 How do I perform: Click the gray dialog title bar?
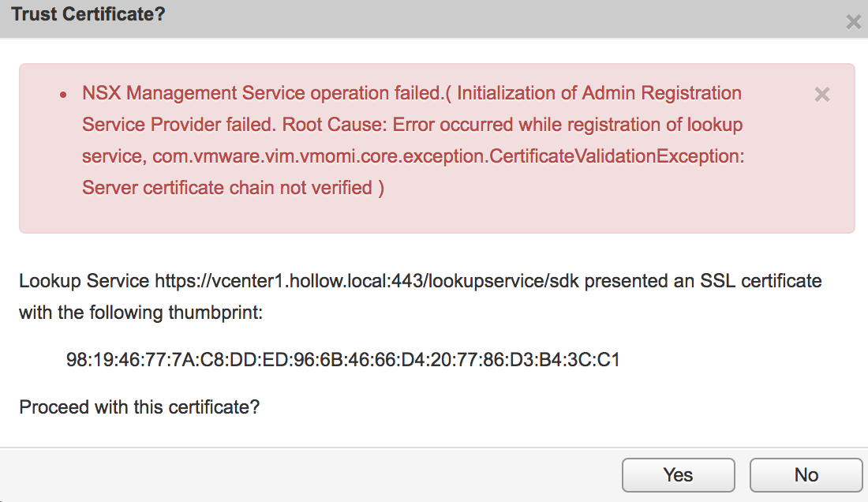click(473, 17)
